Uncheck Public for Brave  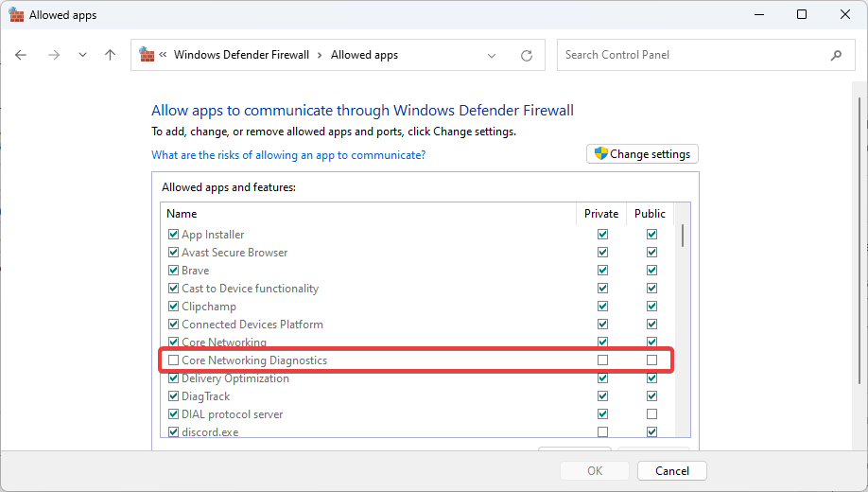tap(652, 271)
